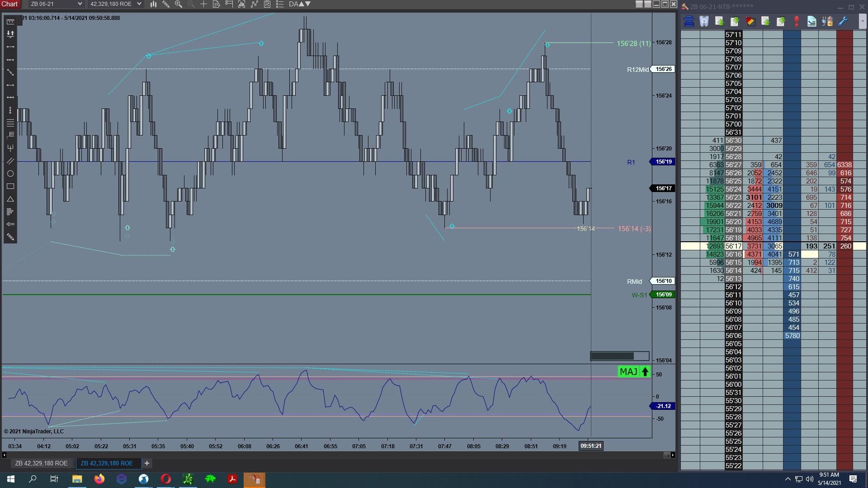
Task: Click the 6338 cell at price 56'27
Action: (844, 165)
